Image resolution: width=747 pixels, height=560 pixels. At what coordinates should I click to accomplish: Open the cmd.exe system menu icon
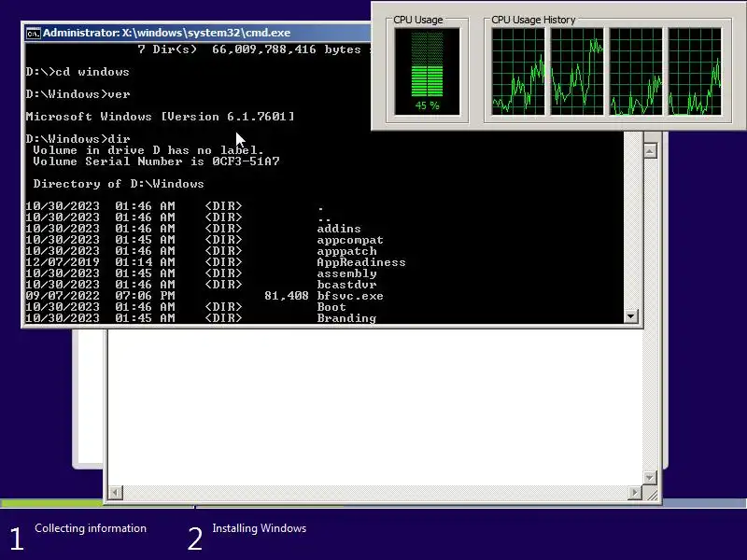pyautogui.click(x=33, y=34)
